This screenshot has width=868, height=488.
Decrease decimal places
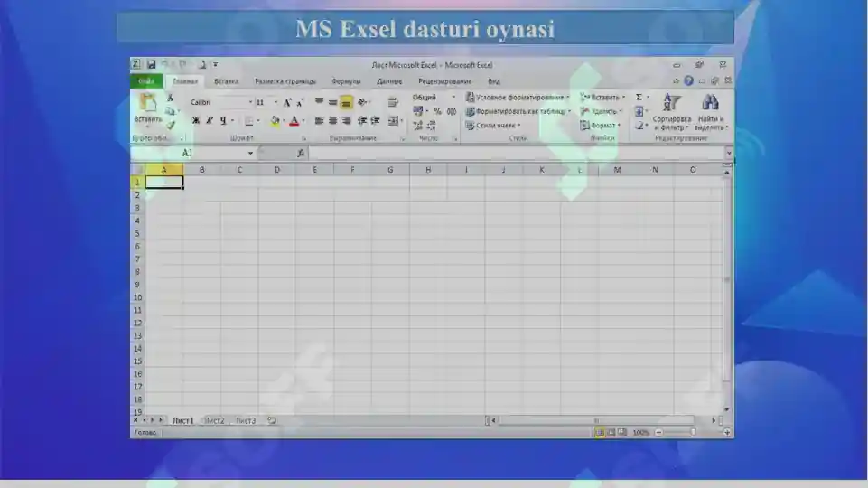click(432, 127)
